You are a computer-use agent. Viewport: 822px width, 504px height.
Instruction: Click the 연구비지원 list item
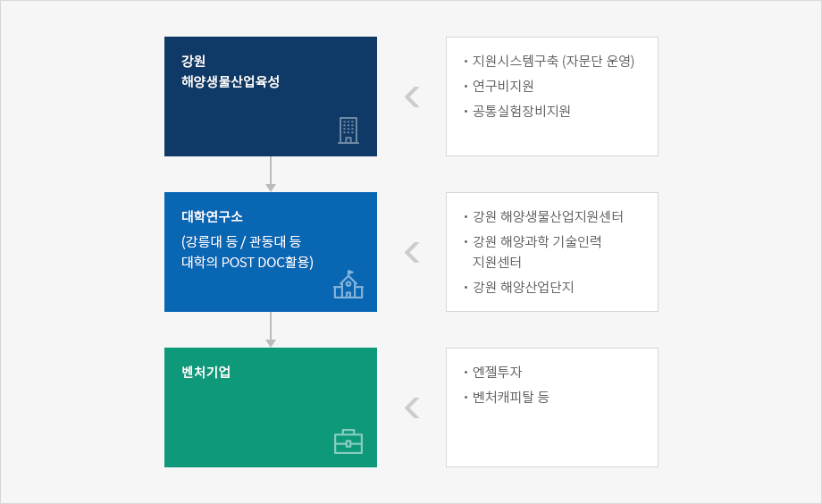click(499, 86)
